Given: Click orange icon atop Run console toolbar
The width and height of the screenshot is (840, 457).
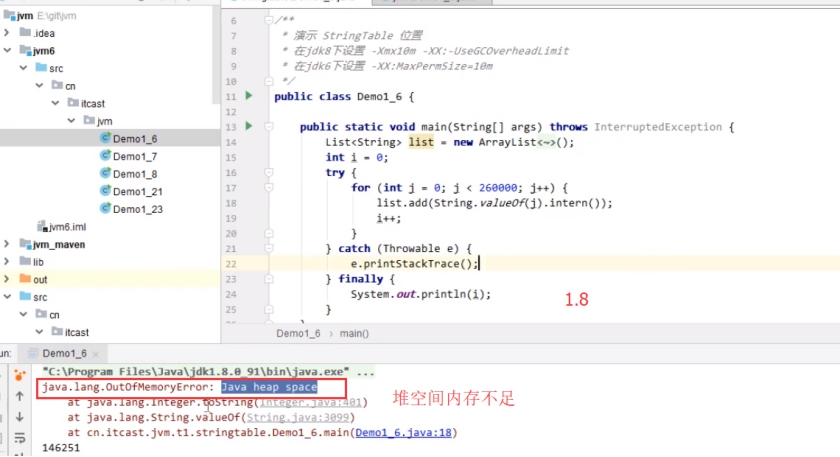Looking at the screenshot, I should [x=20, y=375].
